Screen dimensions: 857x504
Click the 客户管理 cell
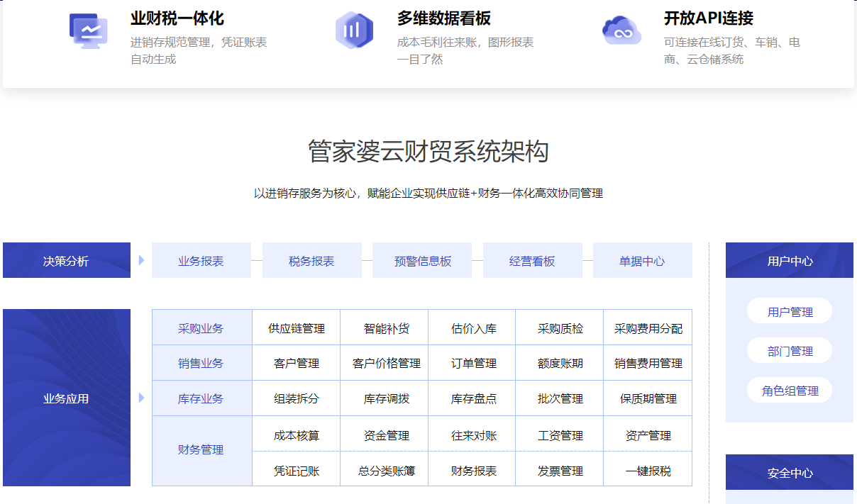point(297,363)
